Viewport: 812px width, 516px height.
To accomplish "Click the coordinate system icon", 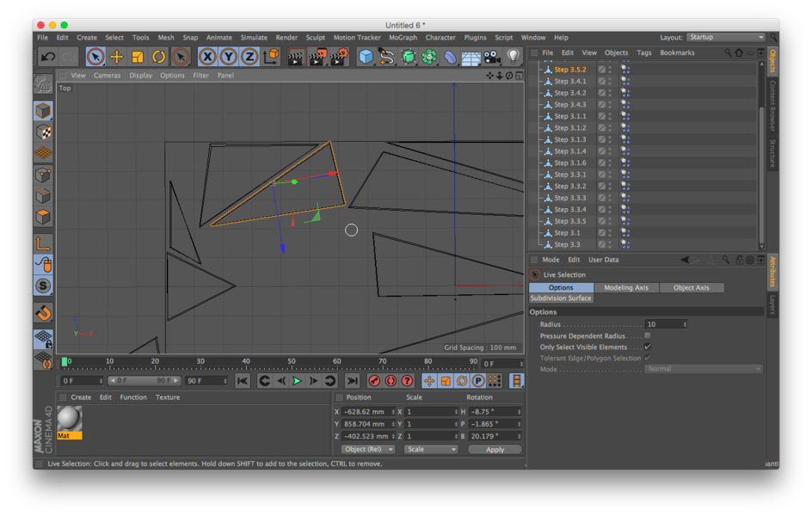I will click(271, 57).
